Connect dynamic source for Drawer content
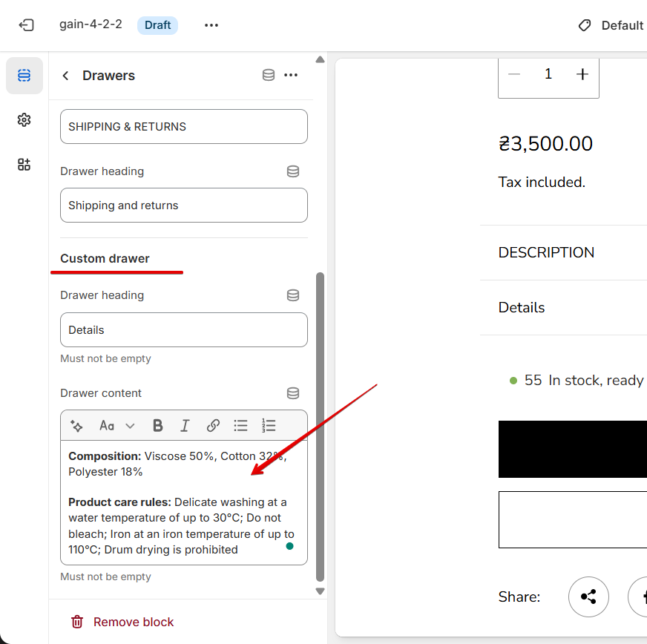 click(x=293, y=393)
